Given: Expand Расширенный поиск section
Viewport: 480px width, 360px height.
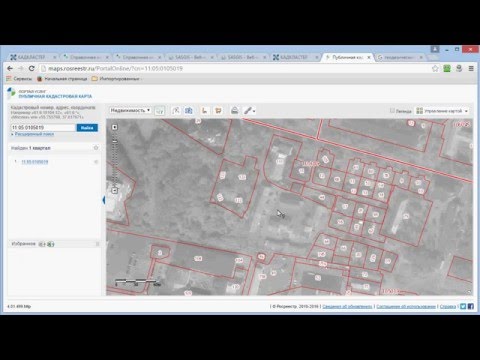Looking at the screenshot, I should 33,134.
